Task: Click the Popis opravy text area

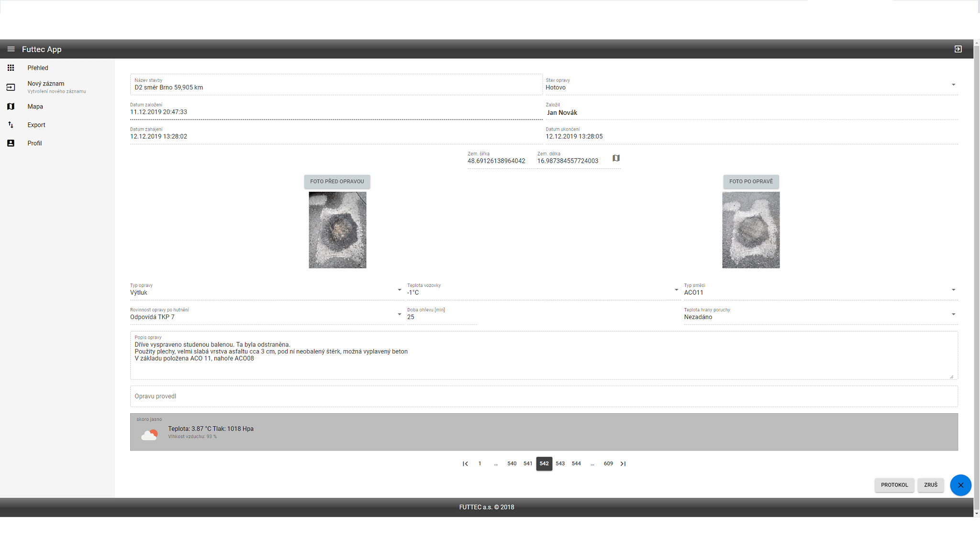Action: point(544,355)
